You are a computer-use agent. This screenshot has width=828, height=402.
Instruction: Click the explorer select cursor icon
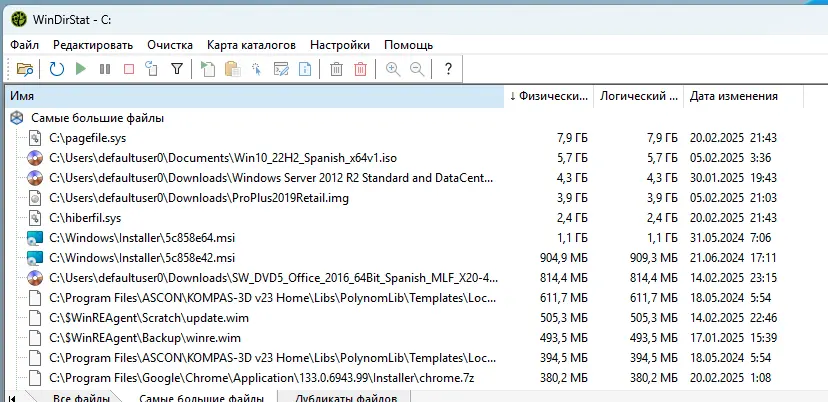coord(257,69)
